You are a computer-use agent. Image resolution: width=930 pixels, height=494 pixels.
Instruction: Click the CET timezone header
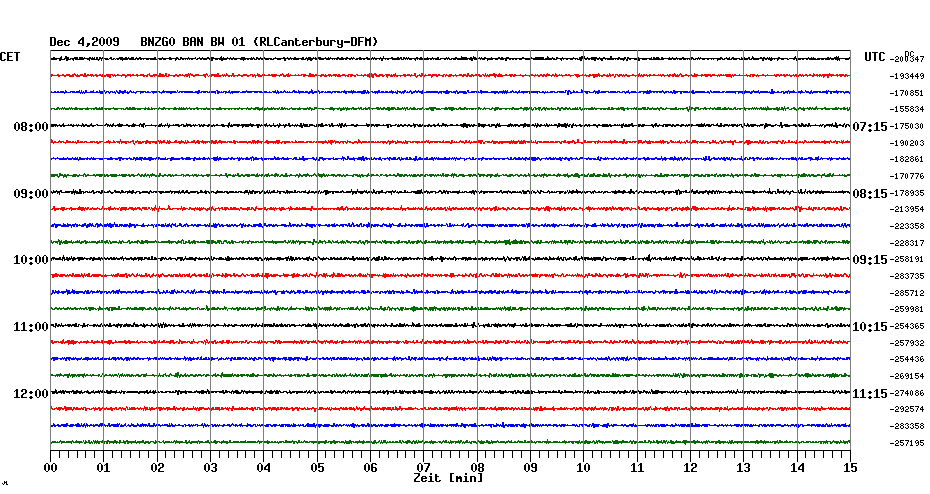click(10, 57)
